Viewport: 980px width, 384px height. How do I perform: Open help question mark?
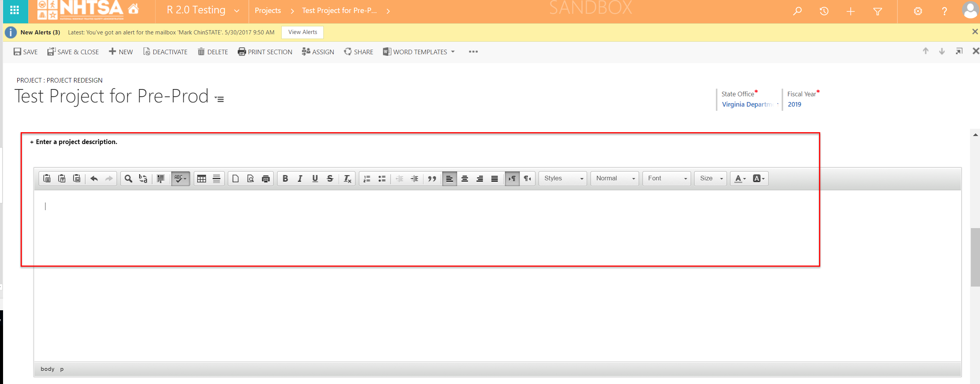click(944, 11)
